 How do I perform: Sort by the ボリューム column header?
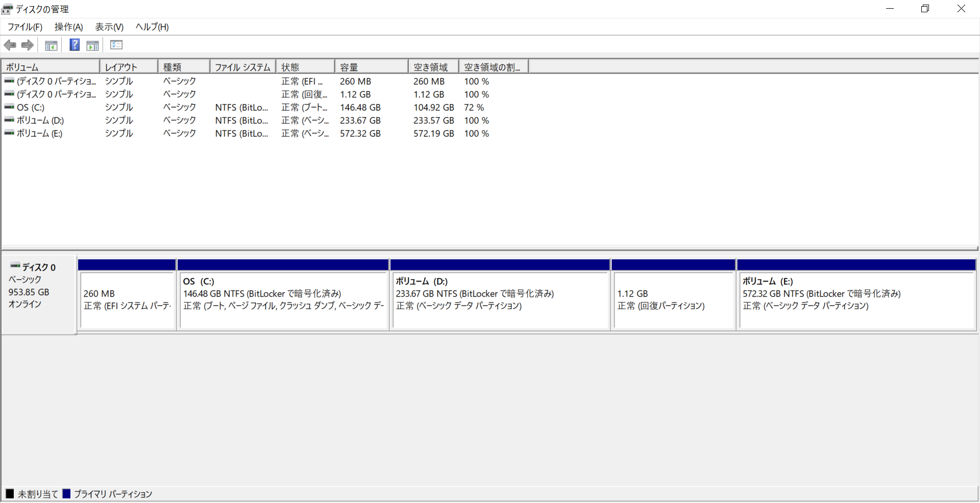tap(51, 67)
